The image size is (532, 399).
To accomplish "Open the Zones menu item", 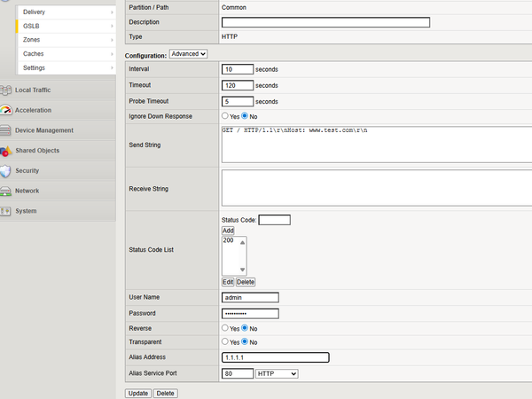I will 32,40.
